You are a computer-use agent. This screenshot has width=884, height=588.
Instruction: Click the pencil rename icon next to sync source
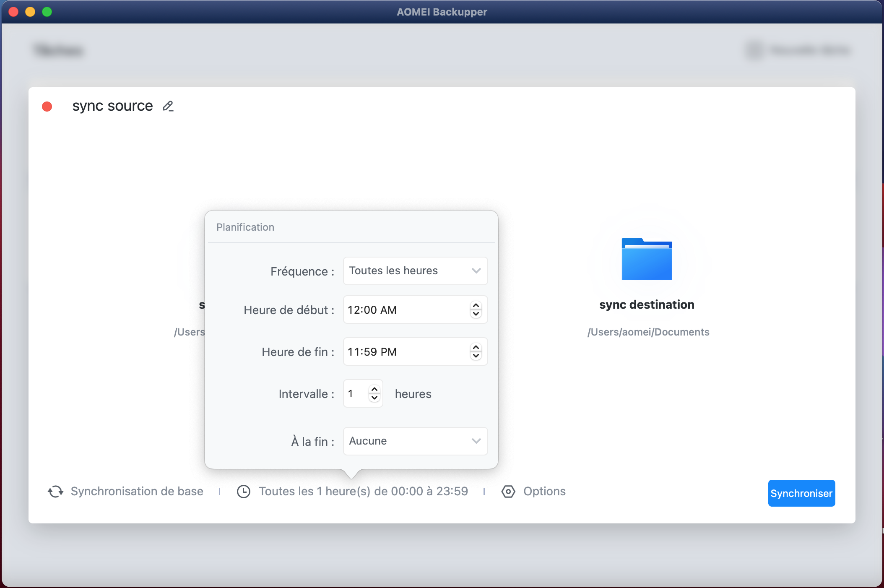(168, 106)
